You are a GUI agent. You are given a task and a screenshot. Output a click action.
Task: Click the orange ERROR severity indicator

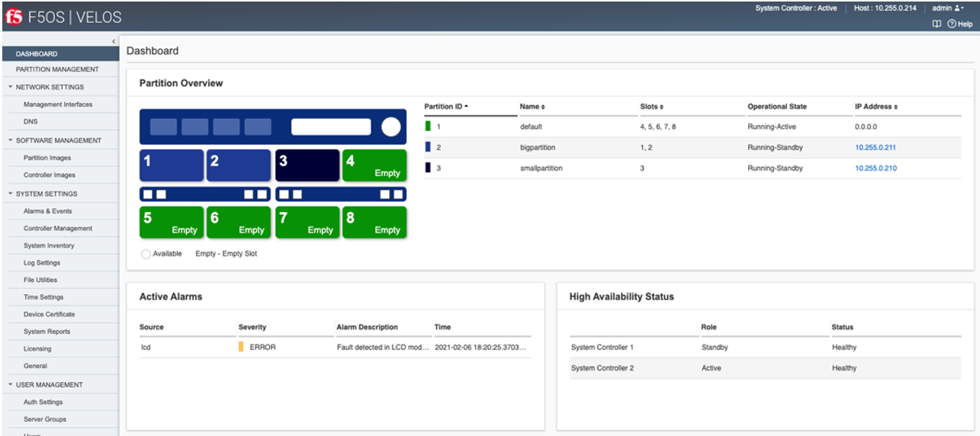click(241, 347)
